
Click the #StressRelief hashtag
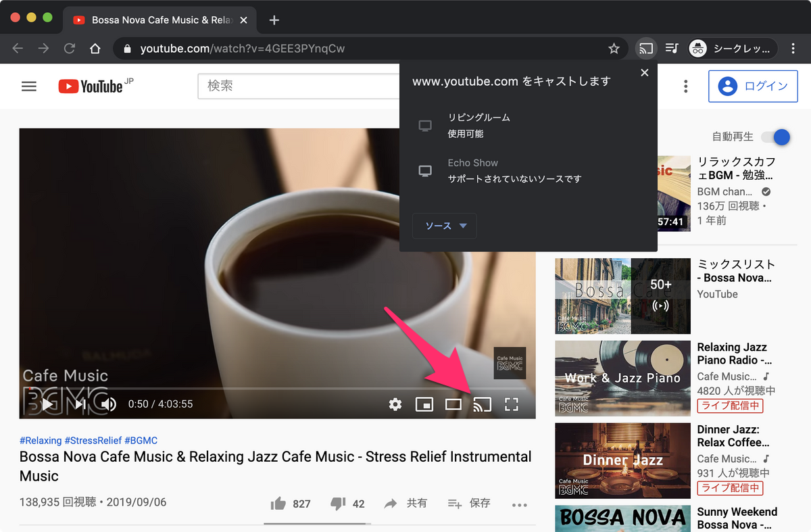coord(93,440)
